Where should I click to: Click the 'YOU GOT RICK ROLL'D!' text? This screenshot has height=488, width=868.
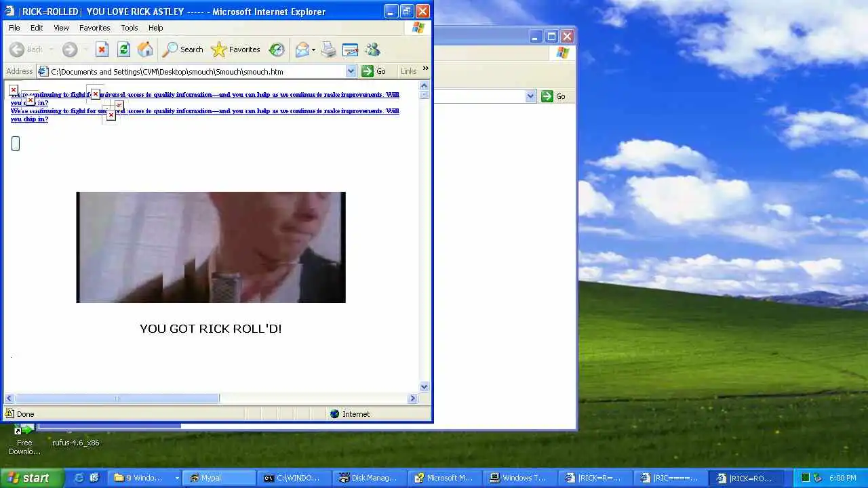coord(211,329)
